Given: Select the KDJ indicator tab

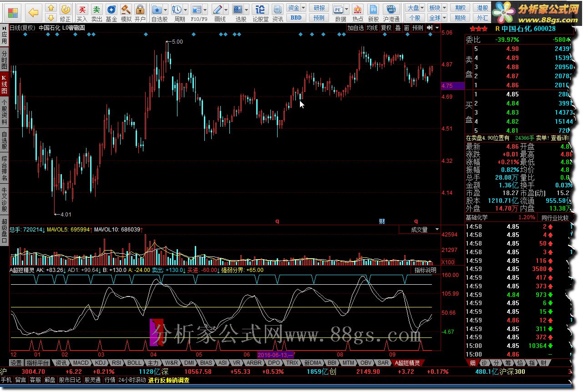Looking at the screenshot, I should click(100, 363).
